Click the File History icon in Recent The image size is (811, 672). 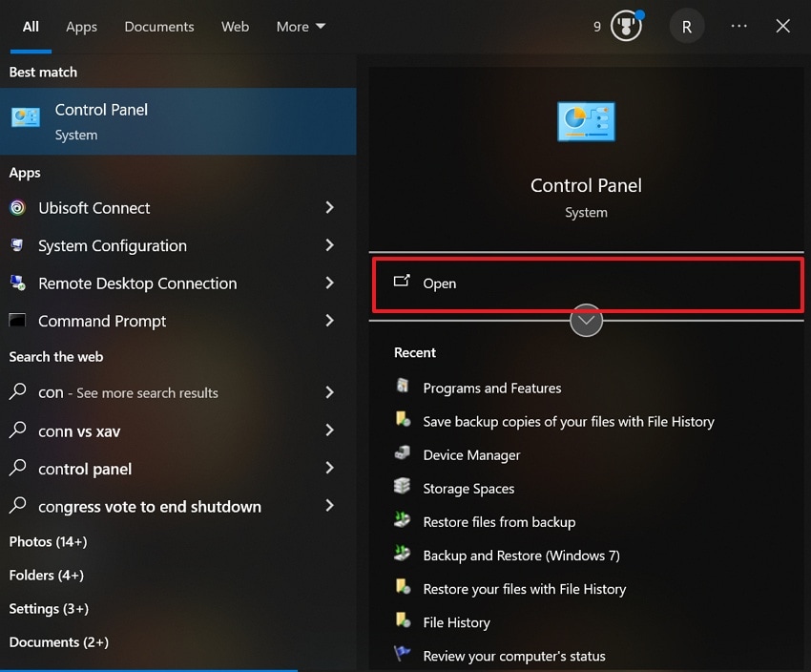pyautogui.click(x=403, y=619)
